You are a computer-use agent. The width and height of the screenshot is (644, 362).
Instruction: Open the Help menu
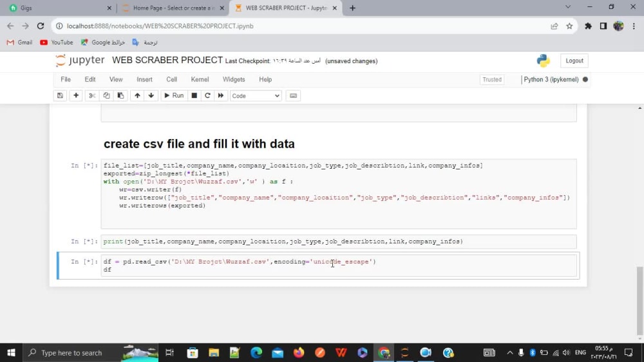[265, 79]
